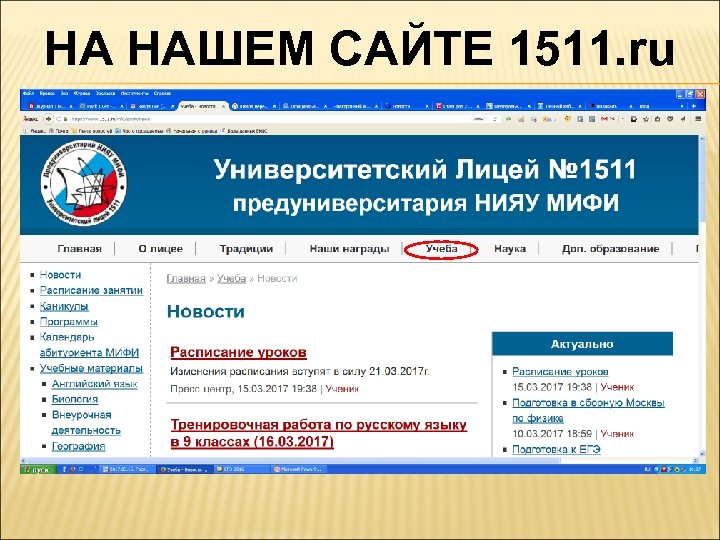Click the Лицей 1511 round logo

click(84, 184)
